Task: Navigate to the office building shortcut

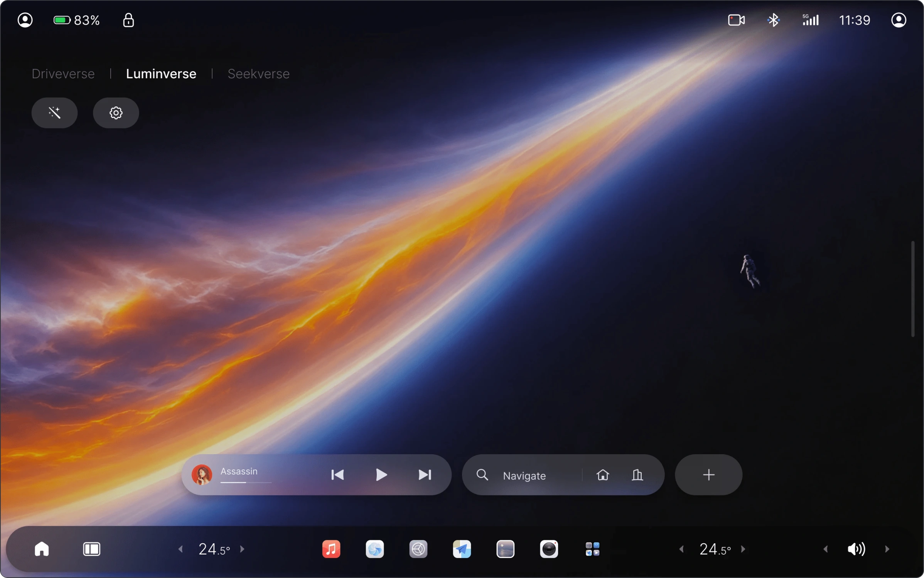Action: (x=637, y=475)
